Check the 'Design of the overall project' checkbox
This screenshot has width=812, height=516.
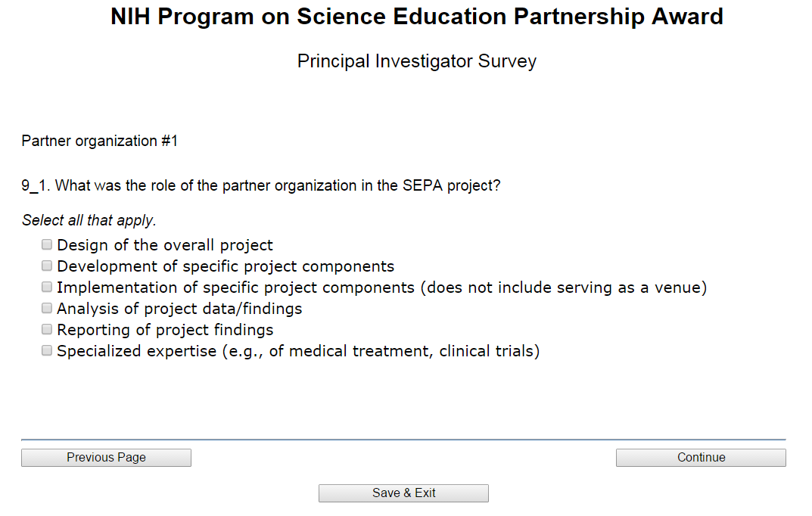(x=47, y=244)
